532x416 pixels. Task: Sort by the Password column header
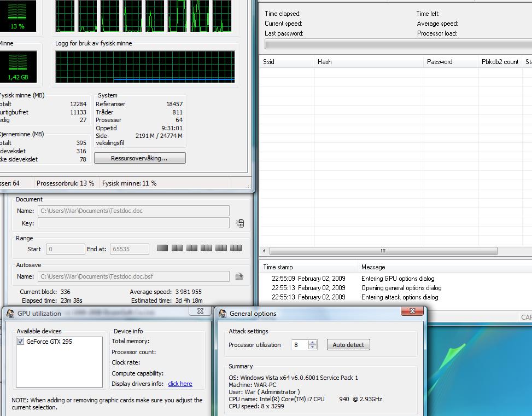click(x=451, y=62)
